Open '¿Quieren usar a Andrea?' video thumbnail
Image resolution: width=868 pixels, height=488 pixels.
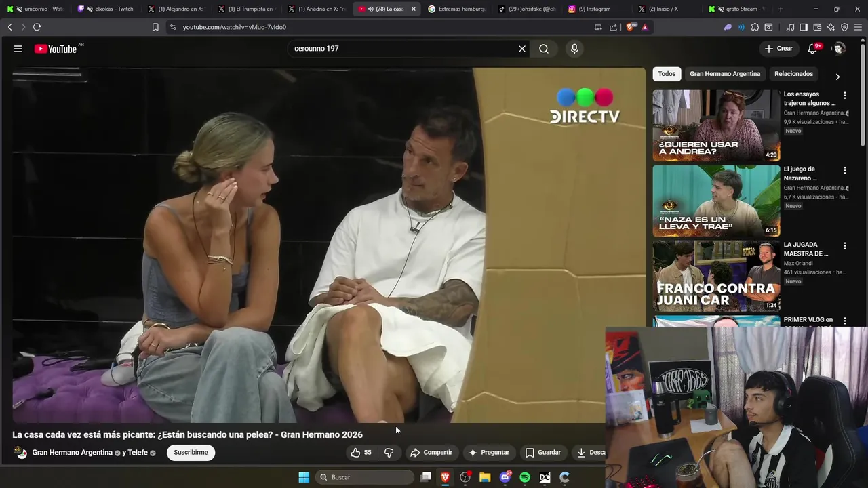(716, 125)
